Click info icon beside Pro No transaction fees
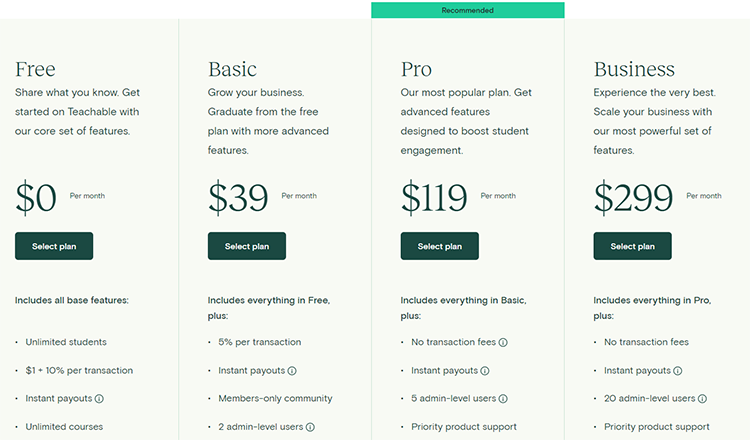 (503, 342)
